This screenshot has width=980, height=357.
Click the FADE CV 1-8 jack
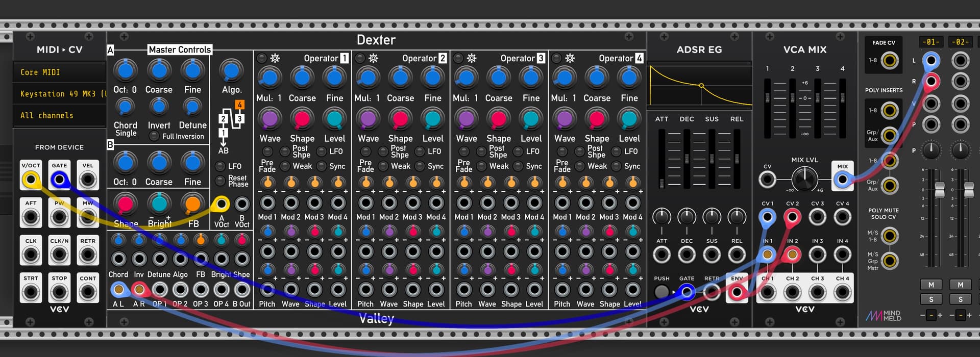(x=890, y=61)
